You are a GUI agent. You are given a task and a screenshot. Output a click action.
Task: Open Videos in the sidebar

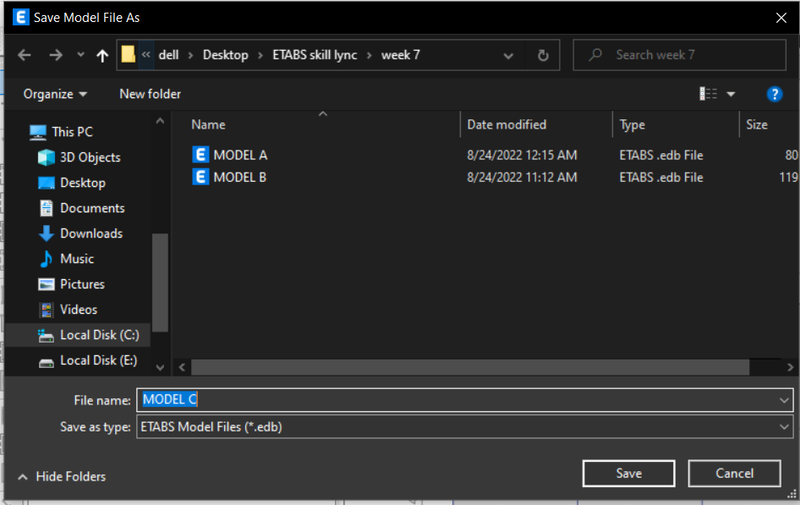[78, 310]
